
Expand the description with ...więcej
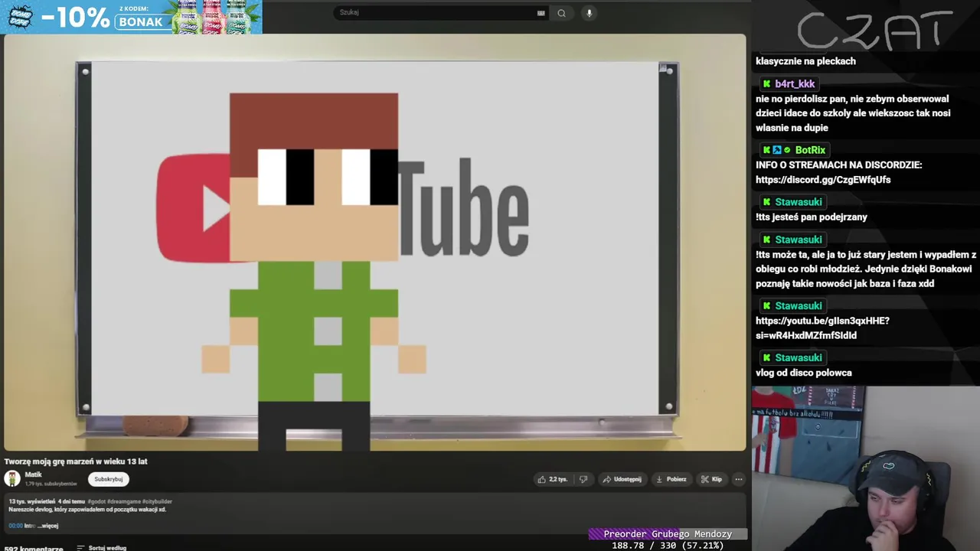click(x=48, y=526)
